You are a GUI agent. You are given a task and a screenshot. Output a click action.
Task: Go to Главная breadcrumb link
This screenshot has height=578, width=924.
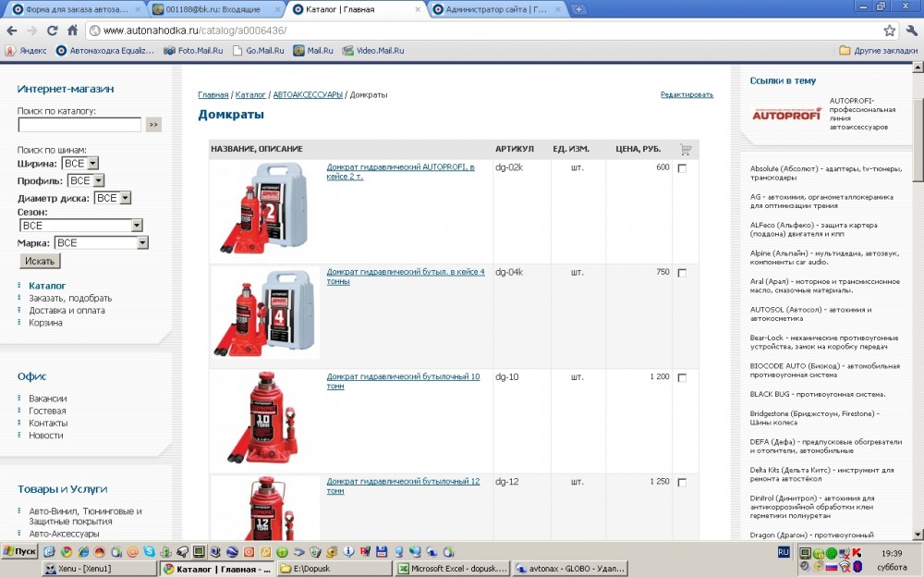click(213, 94)
